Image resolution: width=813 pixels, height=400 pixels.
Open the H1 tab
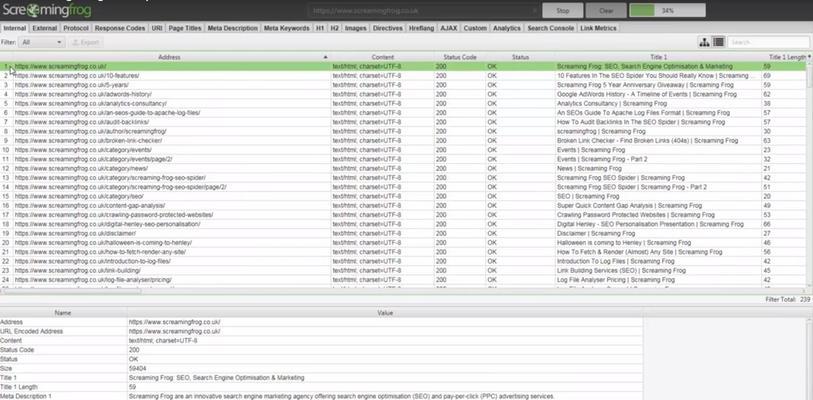(x=320, y=29)
